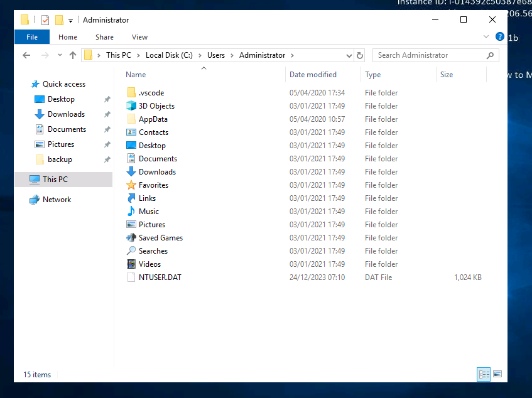Select the NTUSER.DAT file

point(160,277)
